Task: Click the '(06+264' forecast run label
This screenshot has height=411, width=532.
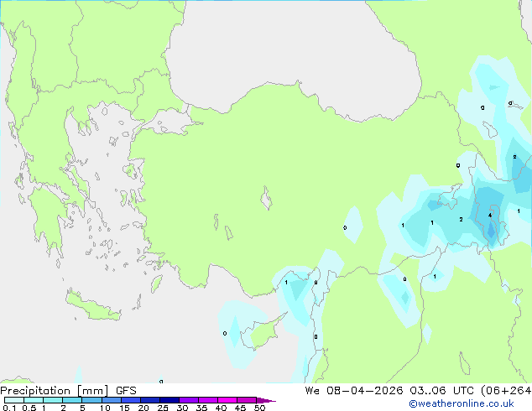Action: pyautogui.click(x=506, y=391)
